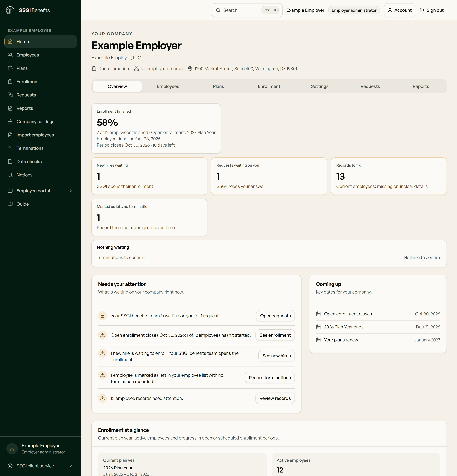Select the Requests tab
Viewport: 457px width, 476px height.
[370, 86]
